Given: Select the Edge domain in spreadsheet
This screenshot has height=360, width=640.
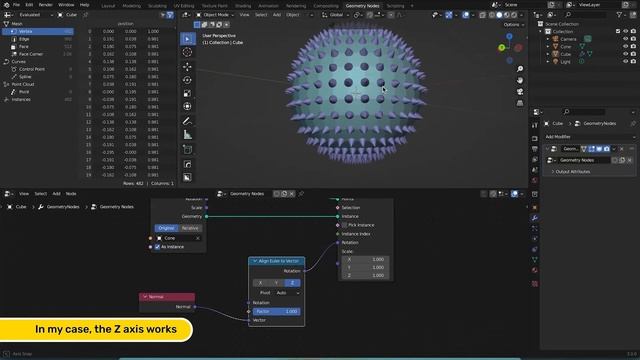Looking at the screenshot, I should 38,39.
